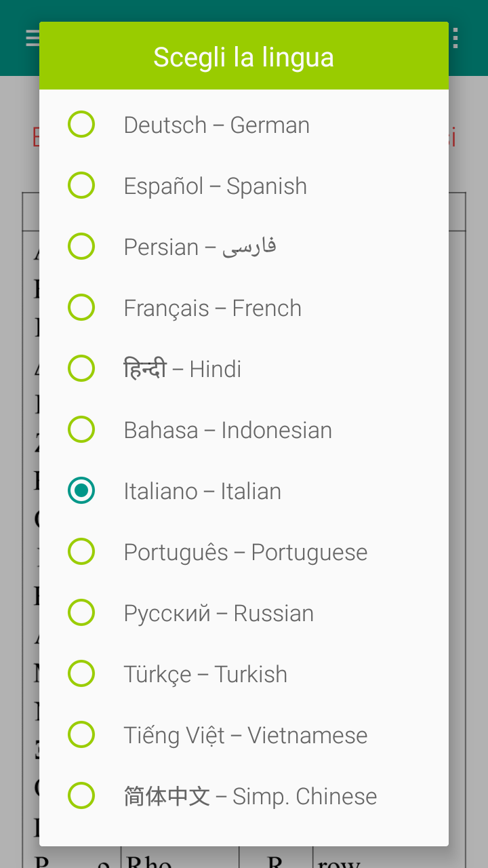Select the Português – Portuguese radio button
The image size is (488, 868).
[x=81, y=552]
